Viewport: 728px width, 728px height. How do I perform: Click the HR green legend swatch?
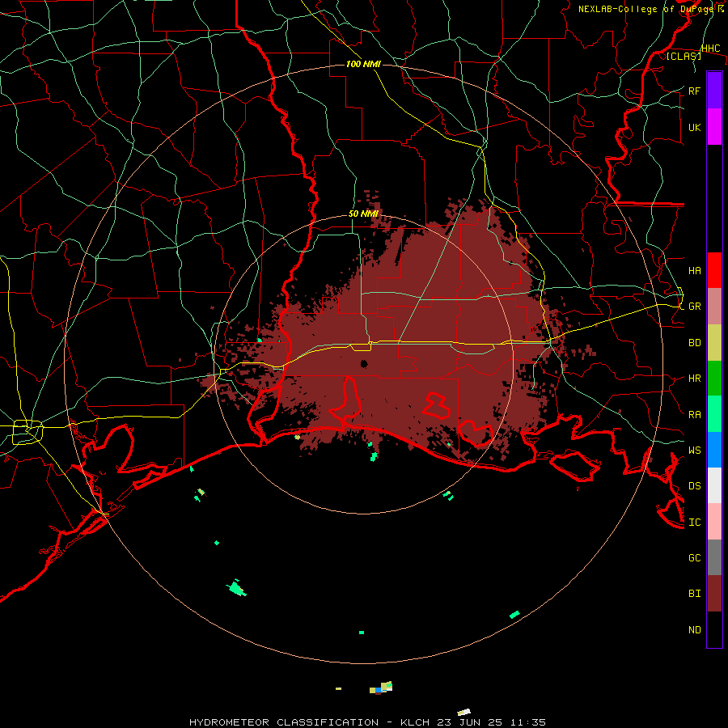[714, 379]
